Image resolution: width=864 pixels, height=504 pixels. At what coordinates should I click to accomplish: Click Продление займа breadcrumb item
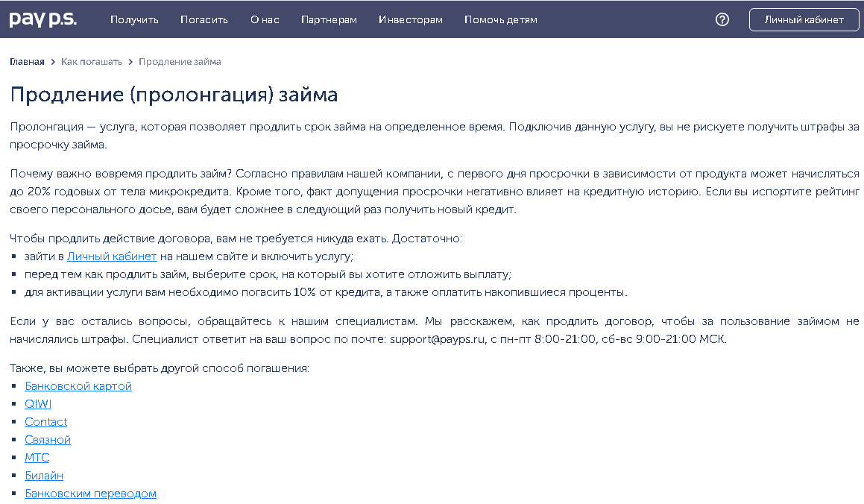pyautogui.click(x=180, y=62)
